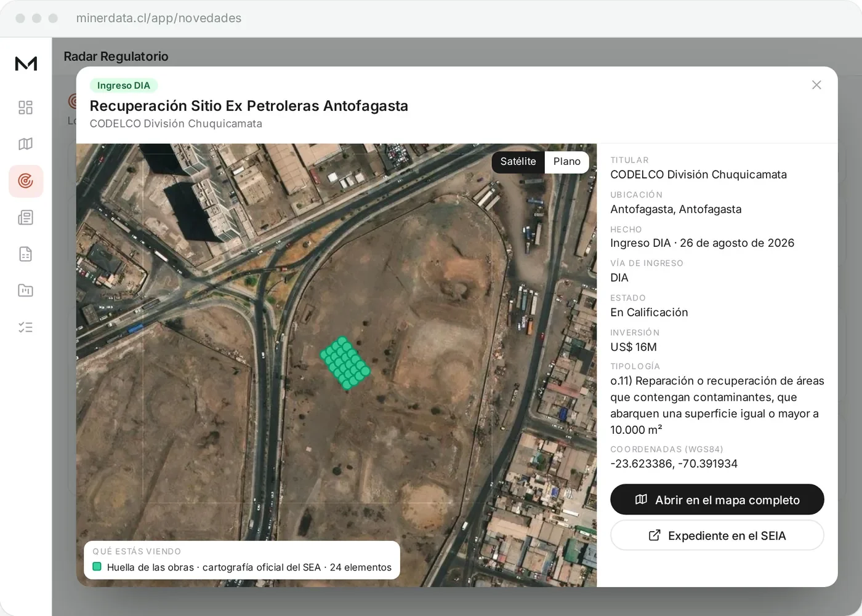Viewport: 862px width, 616px height.
Task: Click the subtitle CODELCO División Chuquicamata under title
Action: [176, 124]
